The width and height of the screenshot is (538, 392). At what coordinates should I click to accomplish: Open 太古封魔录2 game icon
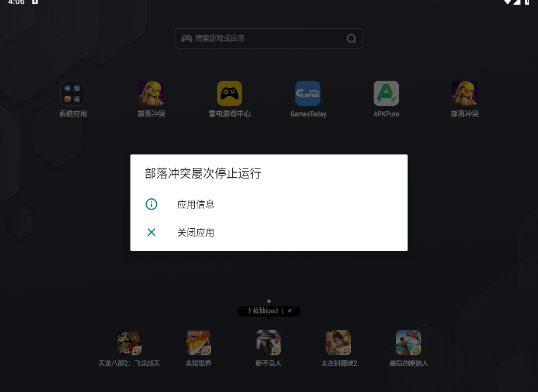339,343
